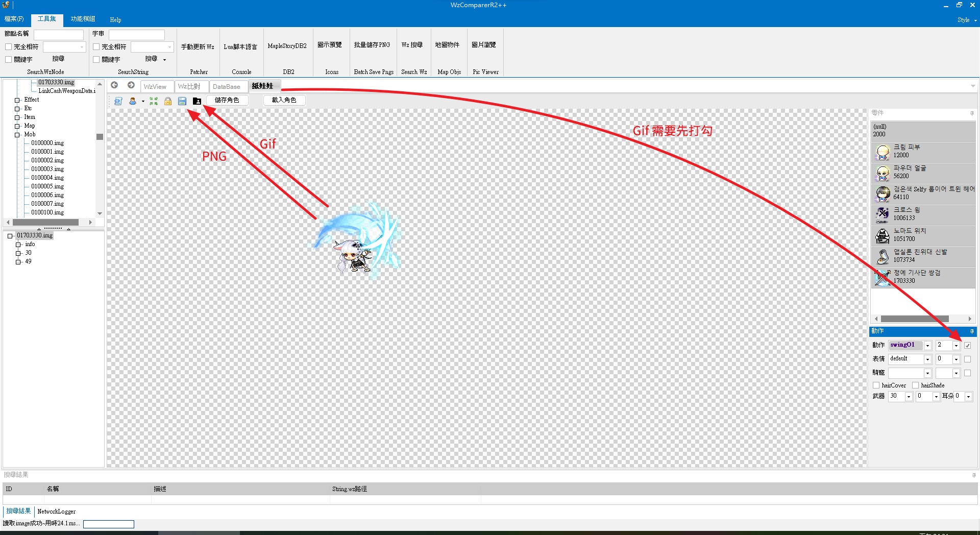The image size is (980, 535).
Task: Click the 載入角色 button
Action: tap(284, 100)
